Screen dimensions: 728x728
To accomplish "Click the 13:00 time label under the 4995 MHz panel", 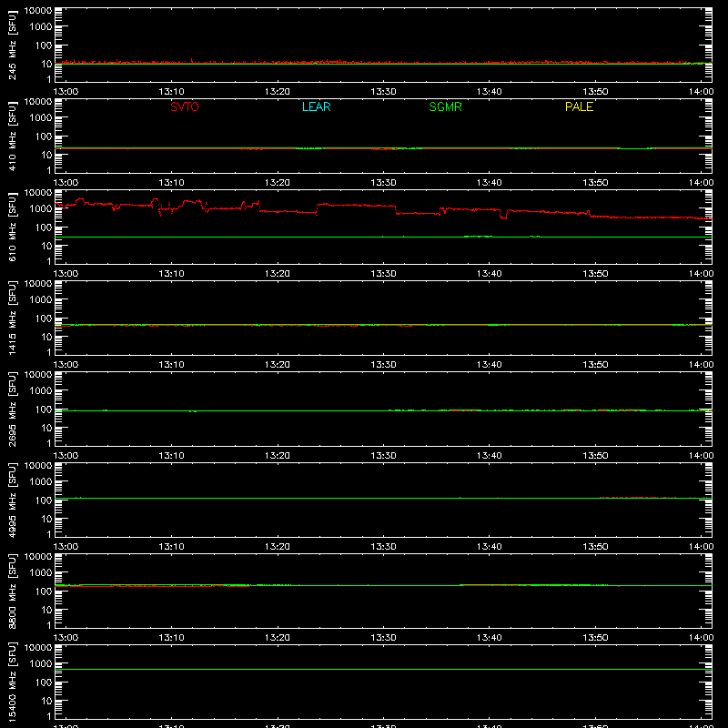I will pos(66,547).
